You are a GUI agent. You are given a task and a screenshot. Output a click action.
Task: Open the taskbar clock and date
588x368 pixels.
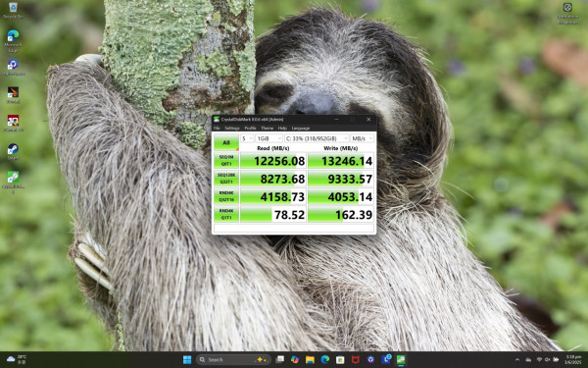[573, 360]
